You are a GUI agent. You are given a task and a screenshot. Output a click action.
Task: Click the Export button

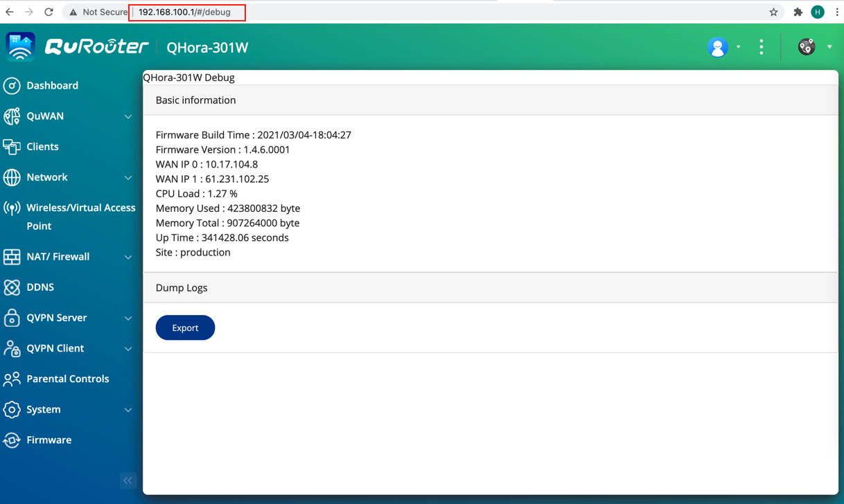[185, 327]
